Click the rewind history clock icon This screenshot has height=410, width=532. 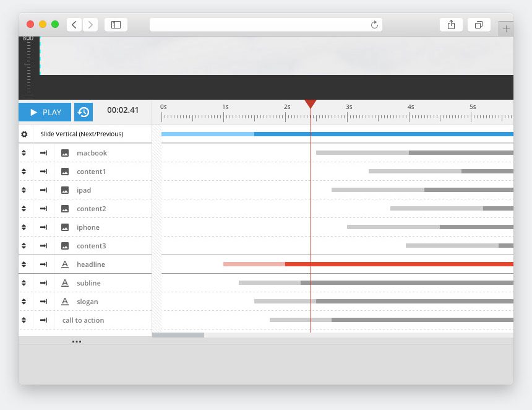pyautogui.click(x=84, y=112)
